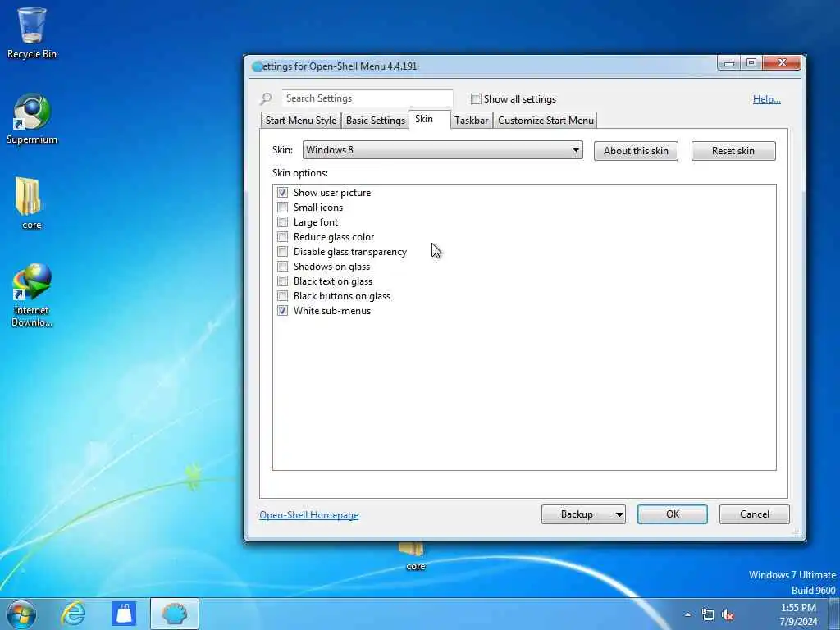Check Disable glass transparency

(x=283, y=252)
